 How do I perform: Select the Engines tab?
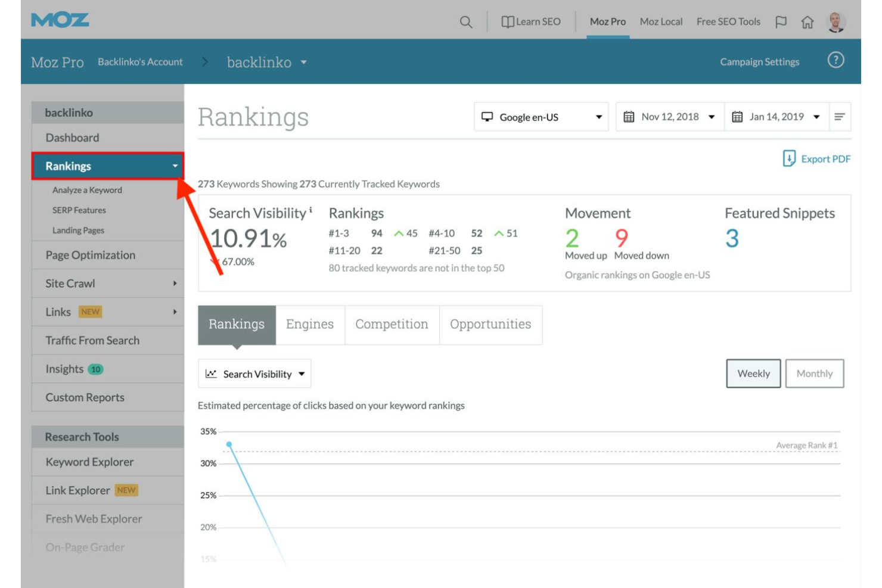pos(310,325)
